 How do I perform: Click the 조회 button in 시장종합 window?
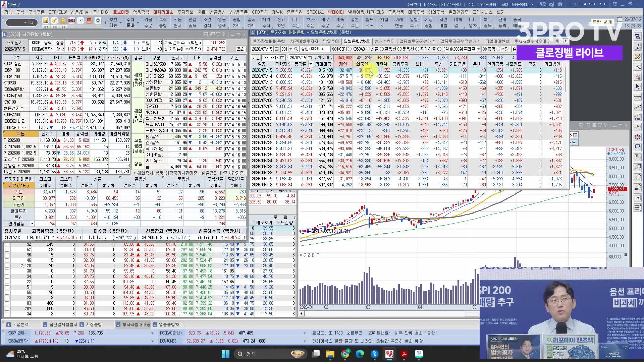[x=240, y=49]
